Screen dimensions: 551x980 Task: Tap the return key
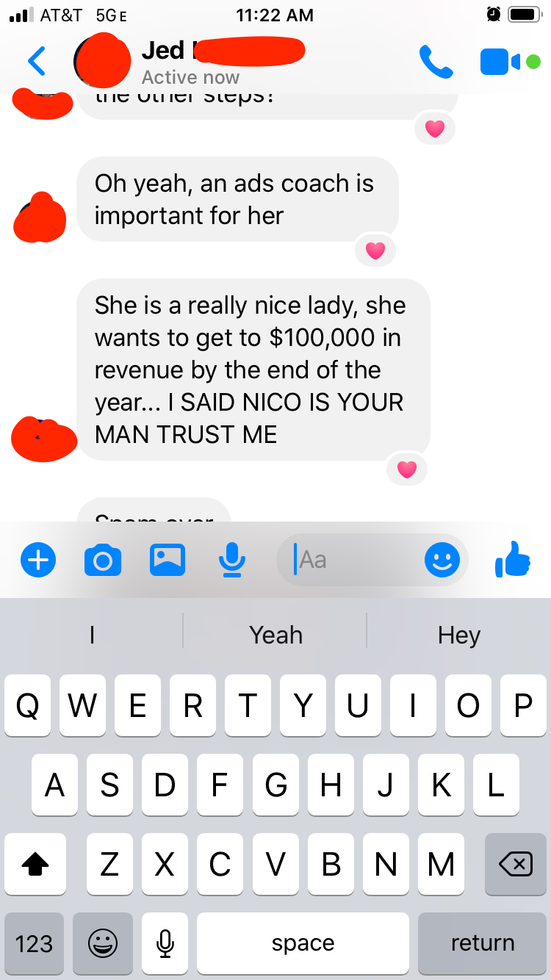pos(483,943)
